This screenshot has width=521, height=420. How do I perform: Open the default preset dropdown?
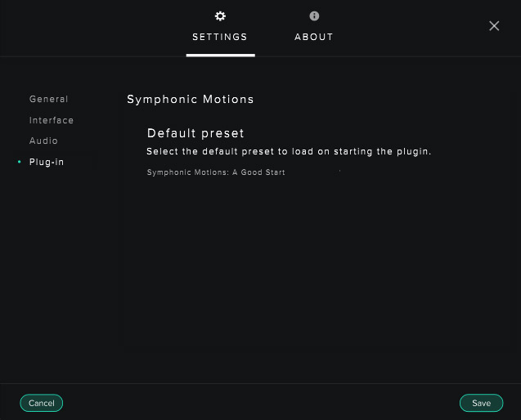[x=243, y=172]
